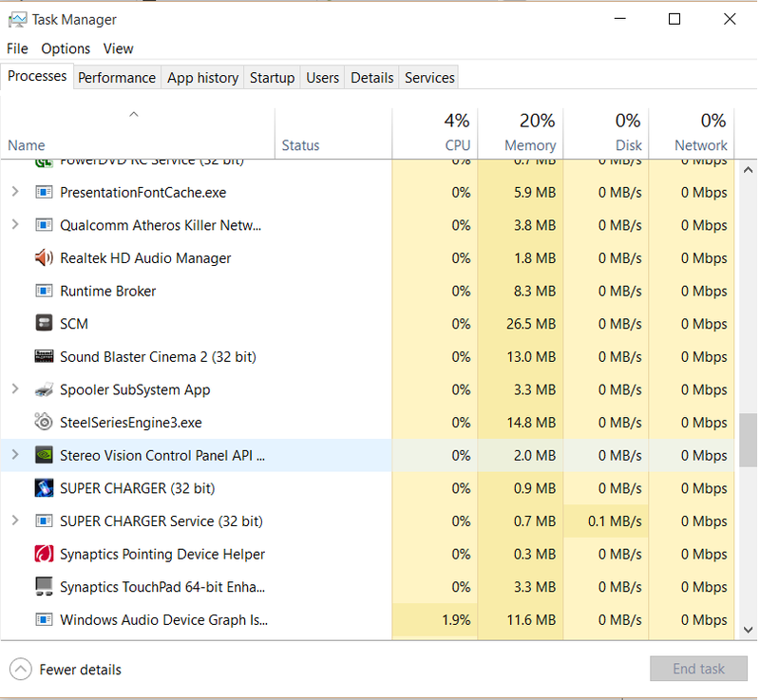Click the Runtime Broker process icon
The height and width of the screenshot is (700, 760).
coord(44,291)
